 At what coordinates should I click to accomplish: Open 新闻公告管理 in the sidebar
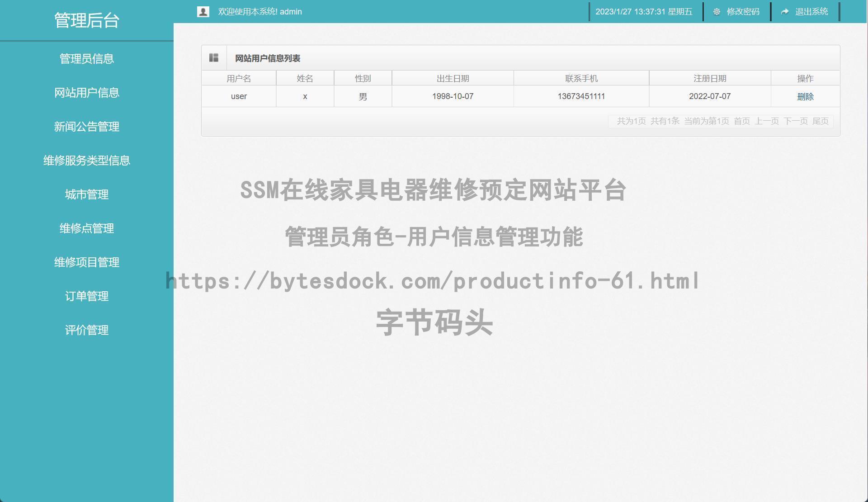[86, 127]
